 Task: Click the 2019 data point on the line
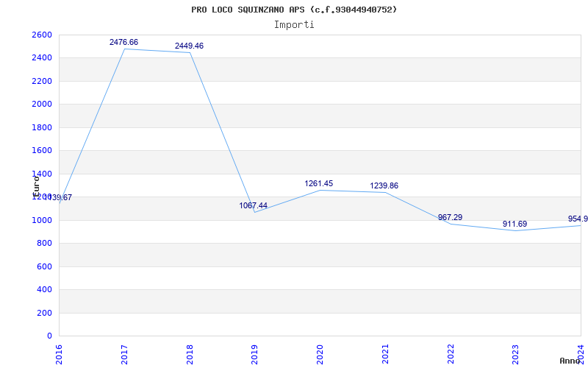[255, 212]
